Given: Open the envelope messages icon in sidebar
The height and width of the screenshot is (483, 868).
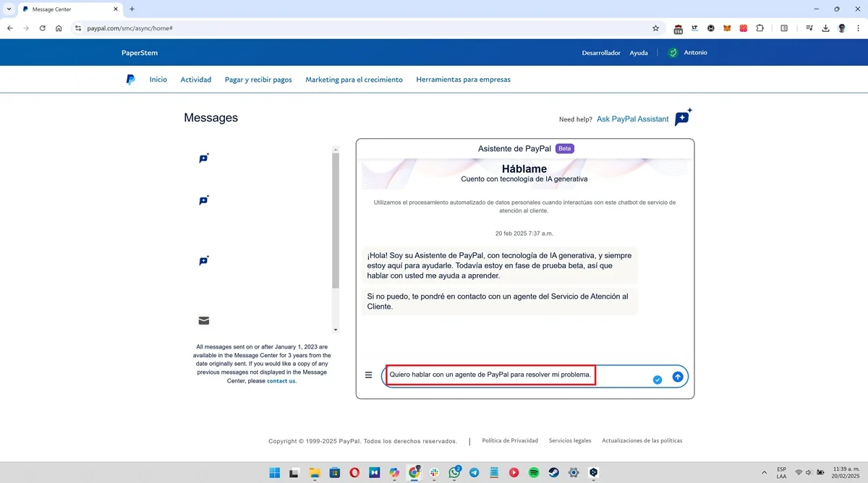Looking at the screenshot, I should click(203, 320).
